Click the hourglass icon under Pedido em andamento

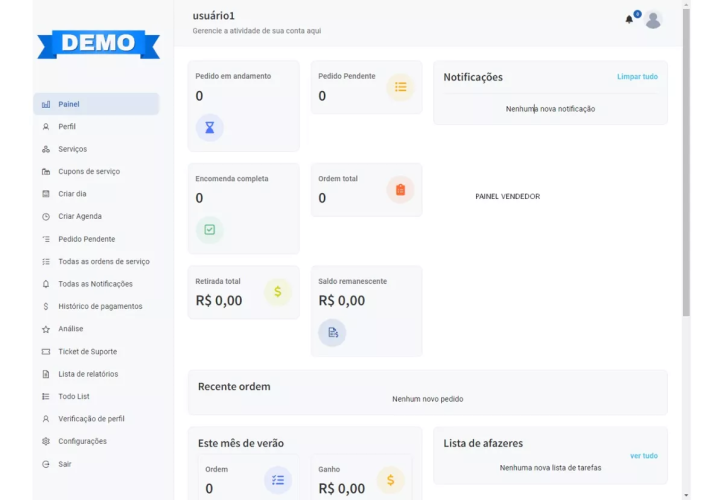tap(209, 127)
